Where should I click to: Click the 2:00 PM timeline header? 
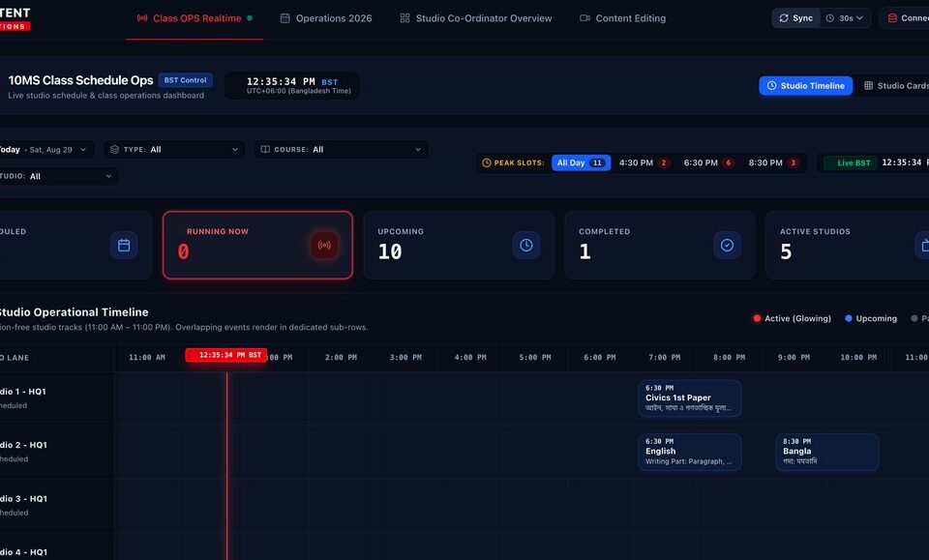pos(341,358)
